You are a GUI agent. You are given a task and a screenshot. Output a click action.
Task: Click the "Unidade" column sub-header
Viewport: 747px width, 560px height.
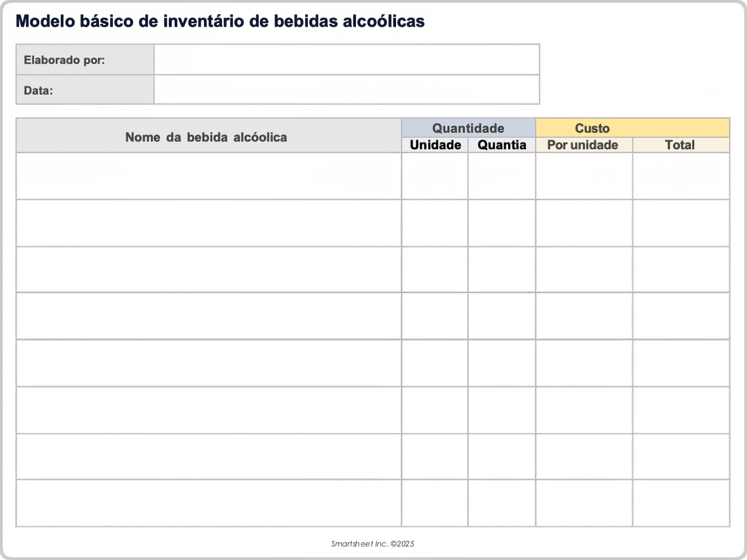point(435,145)
